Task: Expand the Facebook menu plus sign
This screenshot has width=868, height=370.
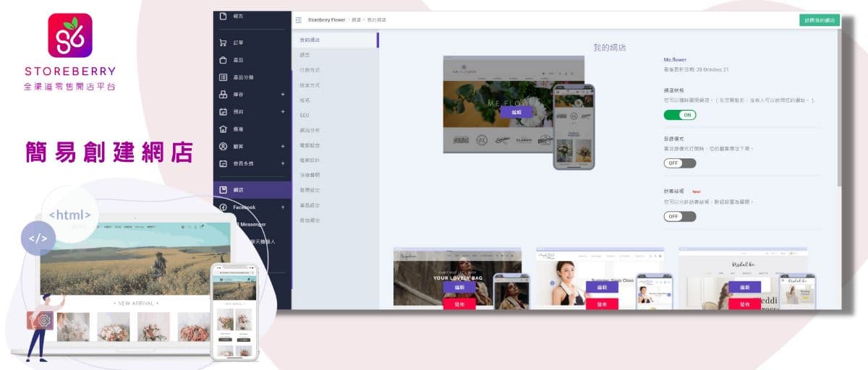Action: tap(283, 207)
